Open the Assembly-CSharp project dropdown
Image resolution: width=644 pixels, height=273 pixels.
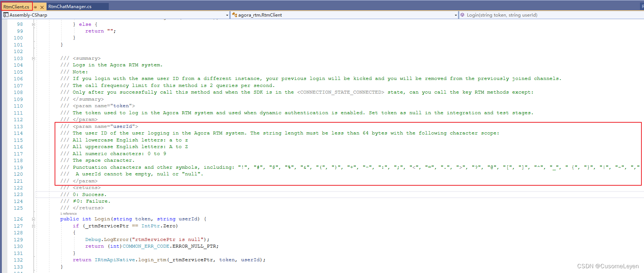point(116,15)
